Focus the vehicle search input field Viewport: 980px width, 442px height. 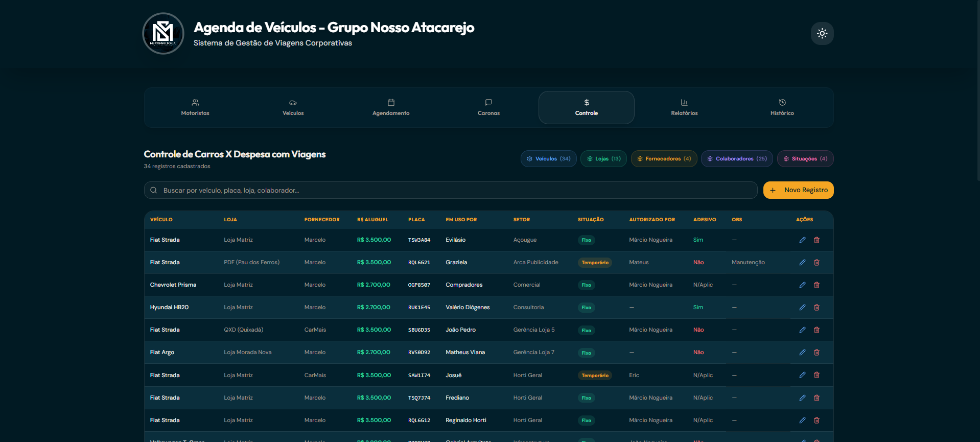coord(451,190)
